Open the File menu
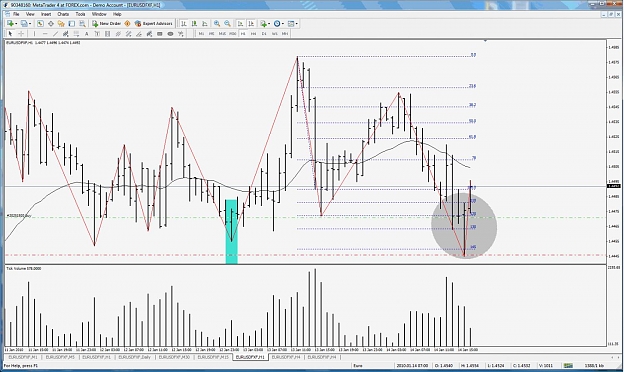Image resolution: width=625 pixels, height=372 pixels. 16,14
